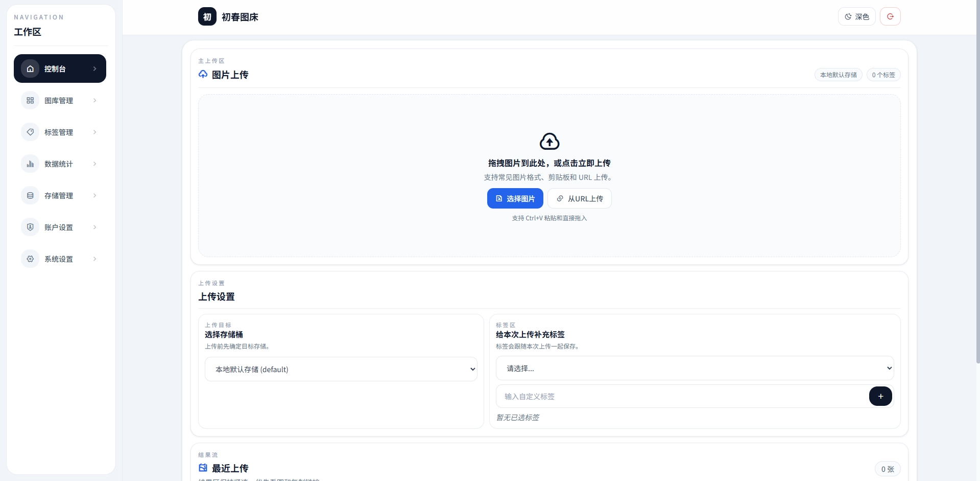Open the 控制台 menu item
This screenshot has height=481, width=980.
pos(60,68)
